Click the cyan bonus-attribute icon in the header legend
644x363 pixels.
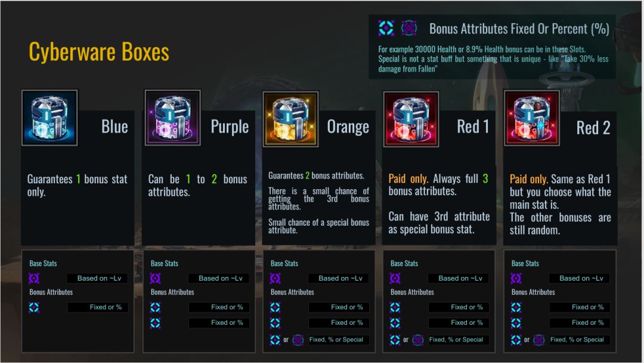coord(386,28)
